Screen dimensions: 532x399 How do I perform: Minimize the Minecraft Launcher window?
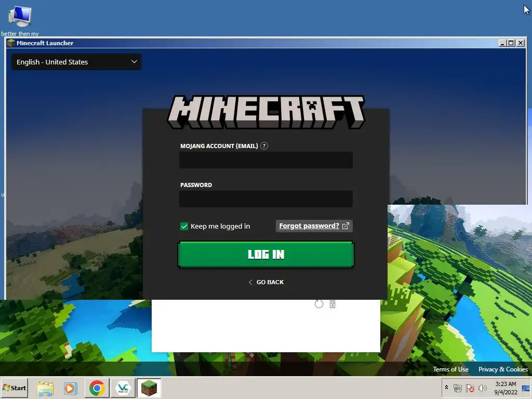point(502,43)
